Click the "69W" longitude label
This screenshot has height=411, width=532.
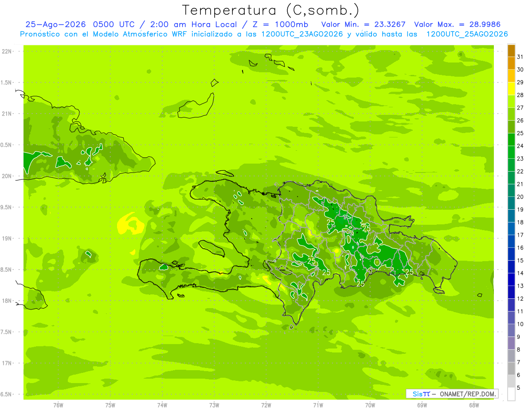422,404
